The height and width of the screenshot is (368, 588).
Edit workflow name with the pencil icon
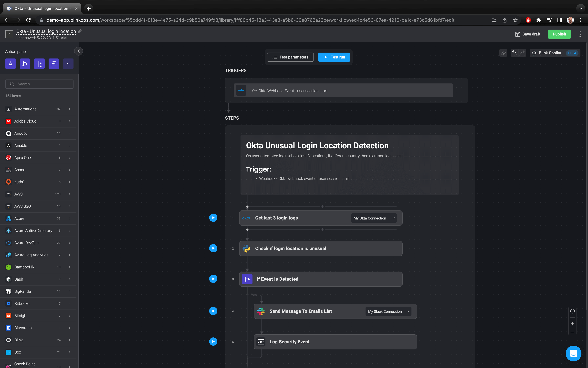tap(80, 31)
